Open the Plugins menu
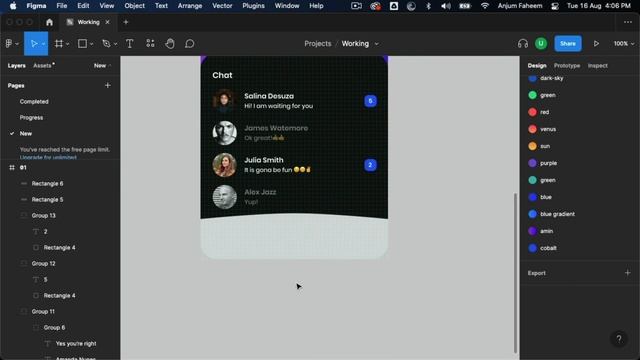This screenshot has height=360, width=640. pos(253,6)
